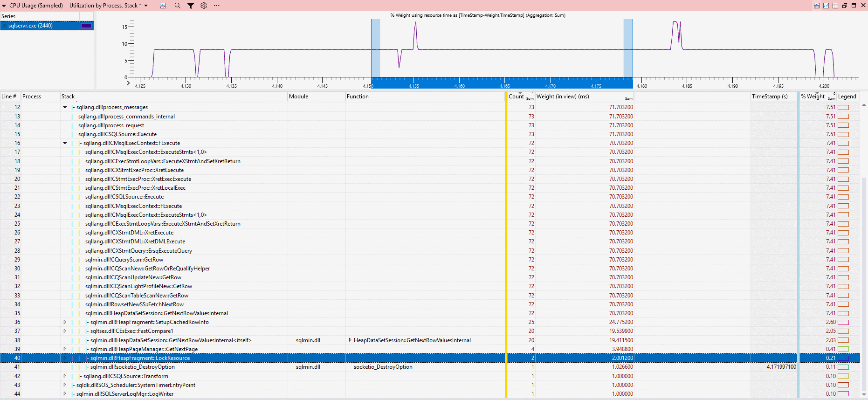Open the three-dots more options menu
Screen dimensions: 868x400
[217, 6]
